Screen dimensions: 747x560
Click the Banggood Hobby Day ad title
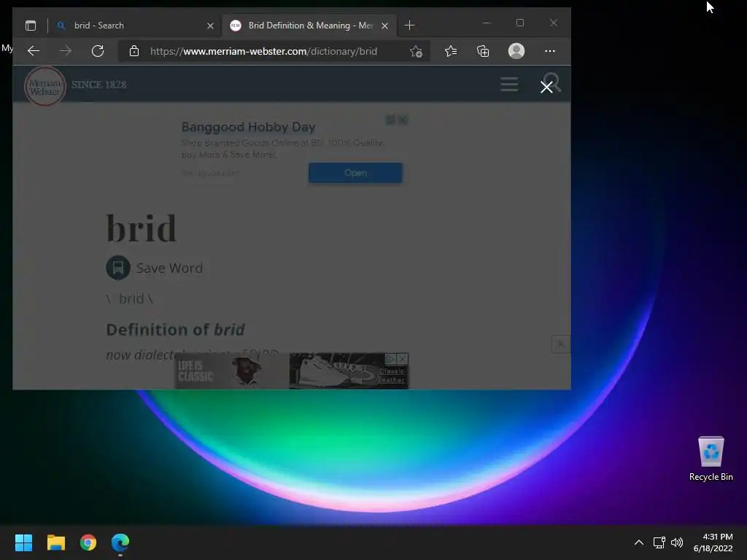click(248, 127)
